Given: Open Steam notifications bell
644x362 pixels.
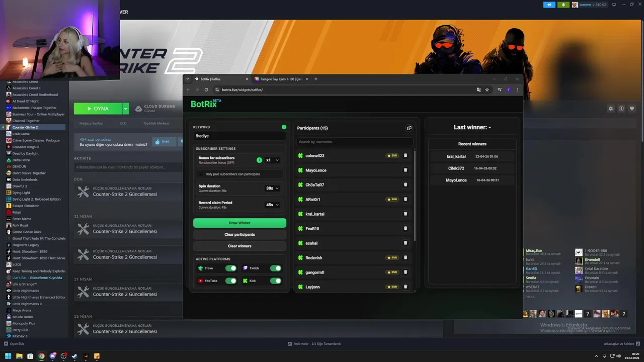Looking at the screenshot, I should [563, 5].
